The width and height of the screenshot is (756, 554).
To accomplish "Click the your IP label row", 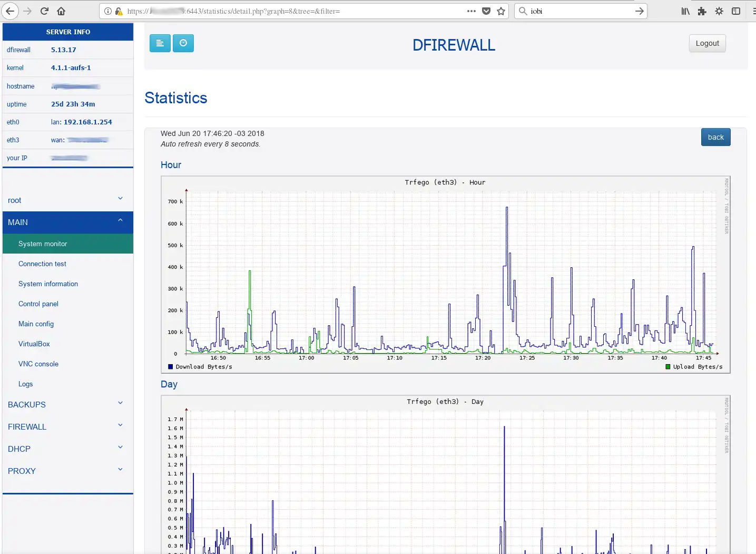I will 68,158.
